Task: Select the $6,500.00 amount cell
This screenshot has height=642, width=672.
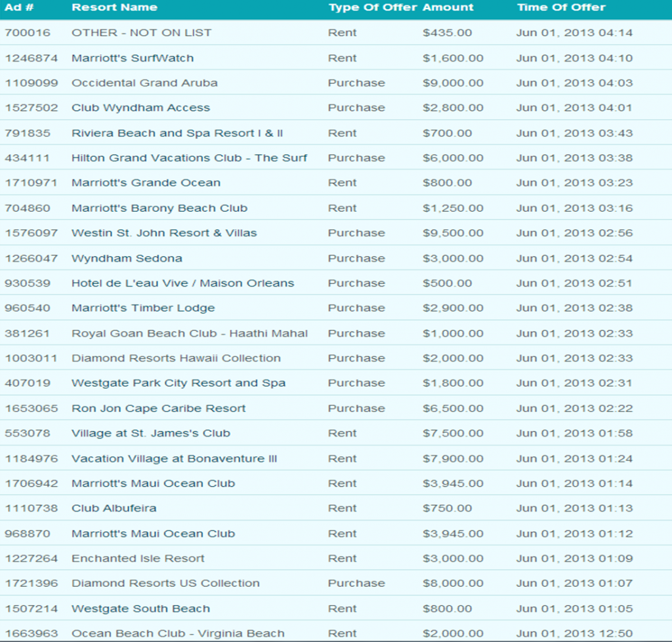Action: pyautogui.click(x=453, y=409)
